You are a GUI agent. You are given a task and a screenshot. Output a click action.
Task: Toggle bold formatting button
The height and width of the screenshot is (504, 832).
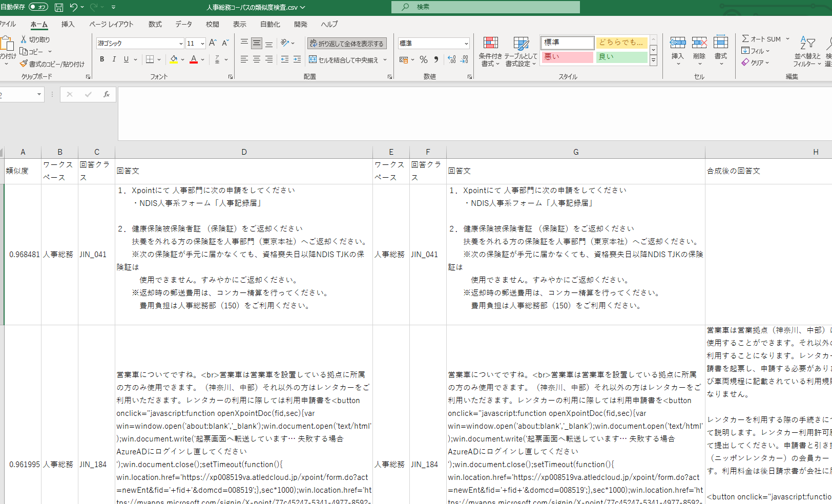click(x=102, y=59)
